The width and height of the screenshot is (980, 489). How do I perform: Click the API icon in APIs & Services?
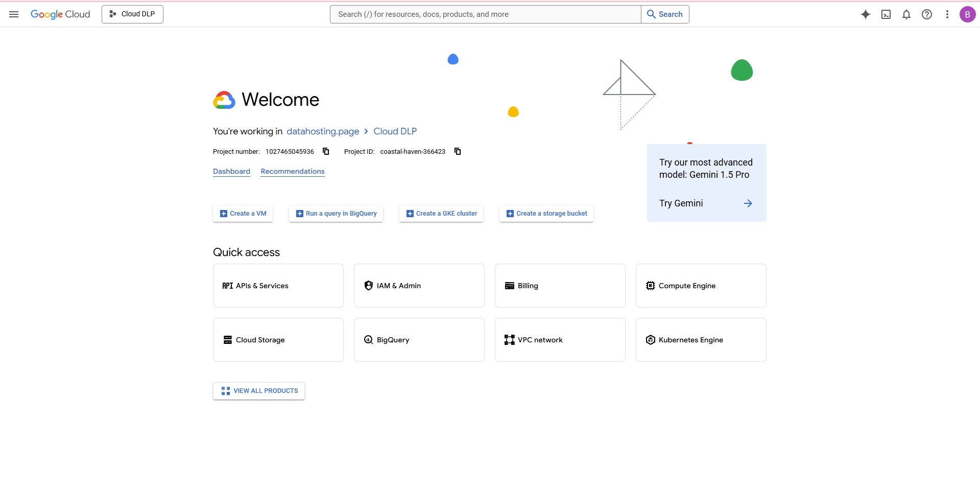[x=227, y=286]
